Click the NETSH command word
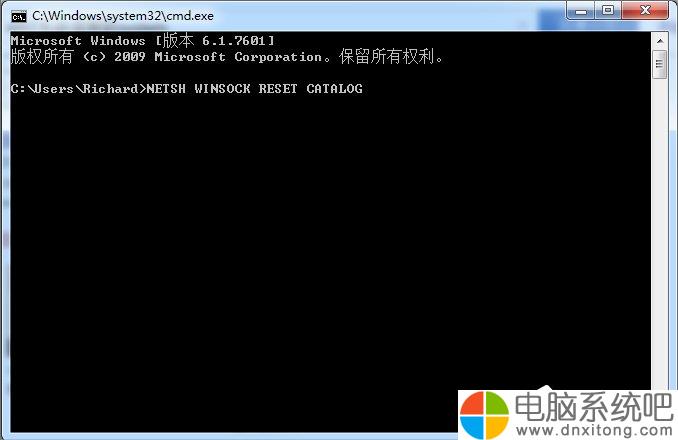The width and height of the screenshot is (678, 440). [166, 89]
